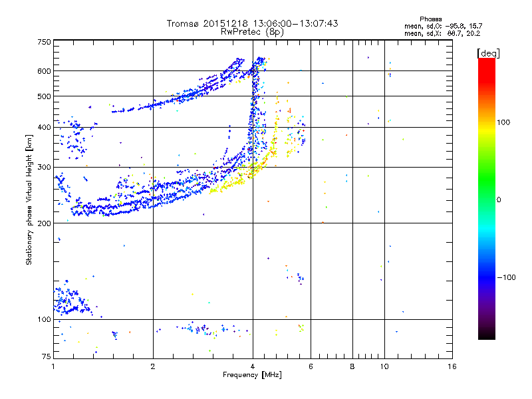
Task: Click the plot title 'Tromsø 20151218 13:06:00-13:07:43'
Action: click(x=252, y=23)
